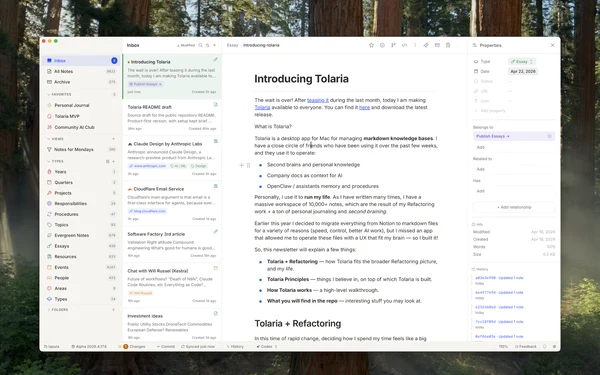Click Feedback in the status bar

[x=526, y=346]
